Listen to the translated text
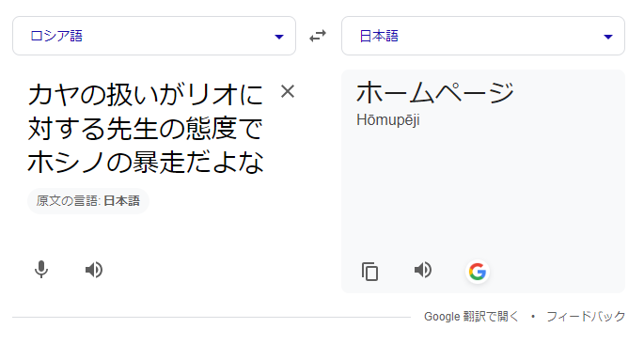 click(423, 270)
